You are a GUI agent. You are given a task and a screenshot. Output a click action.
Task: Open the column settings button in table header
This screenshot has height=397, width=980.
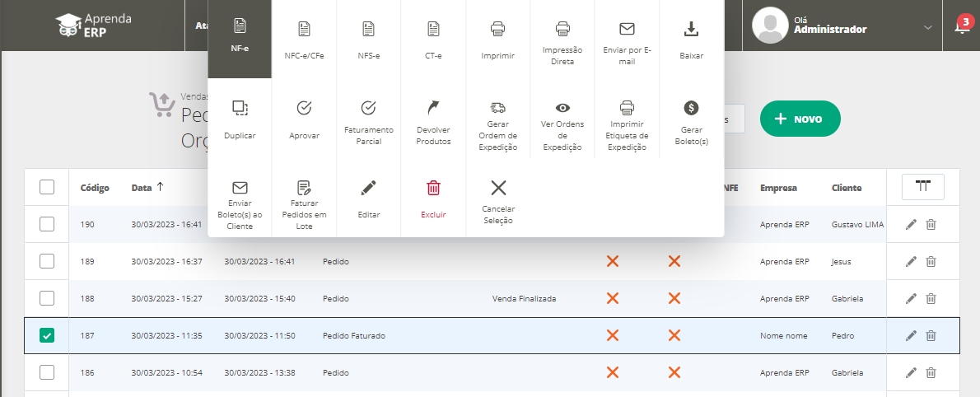[x=923, y=187]
